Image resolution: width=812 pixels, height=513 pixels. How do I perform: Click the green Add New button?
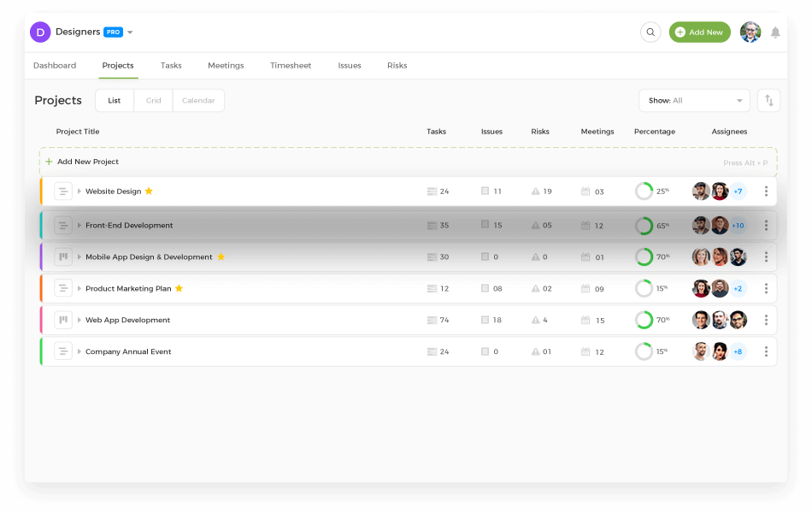699,32
